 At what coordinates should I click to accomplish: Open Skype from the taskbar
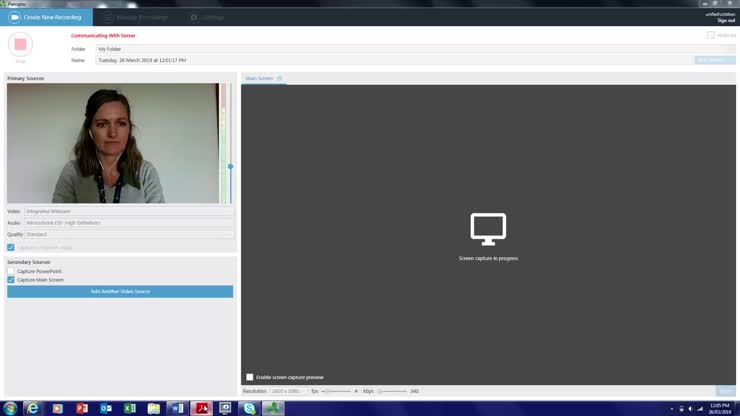250,408
